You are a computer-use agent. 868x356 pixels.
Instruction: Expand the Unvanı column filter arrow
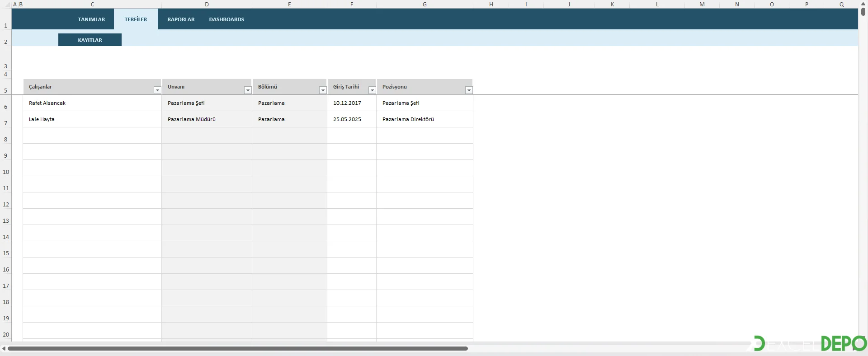(x=248, y=90)
